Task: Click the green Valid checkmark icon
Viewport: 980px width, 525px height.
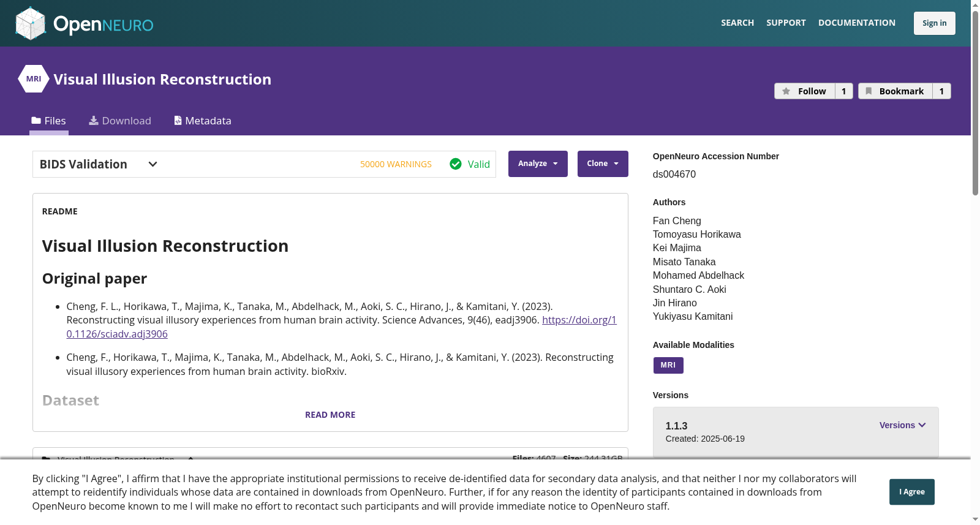Action: [x=456, y=164]
